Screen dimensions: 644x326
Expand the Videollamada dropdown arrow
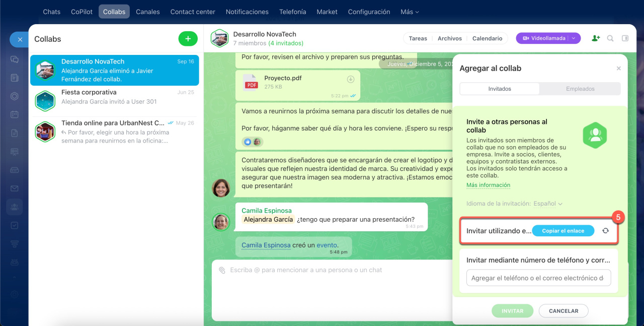(574, 38)
